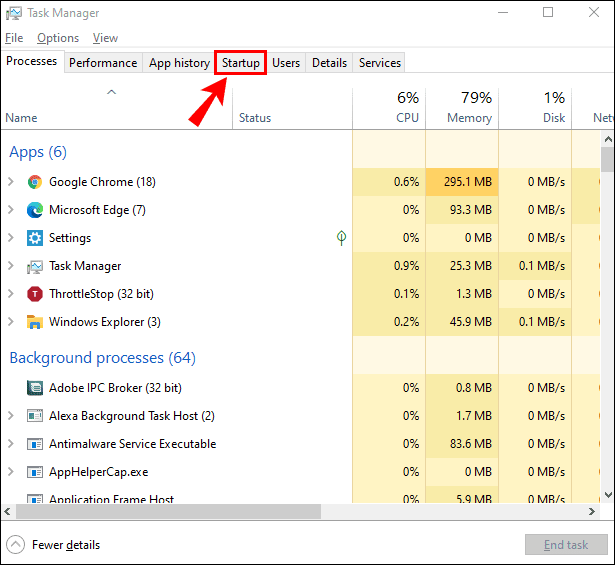This screenshot has width=615, height=565.
Task: Click the Fewer details link
Action: [66, 545]
